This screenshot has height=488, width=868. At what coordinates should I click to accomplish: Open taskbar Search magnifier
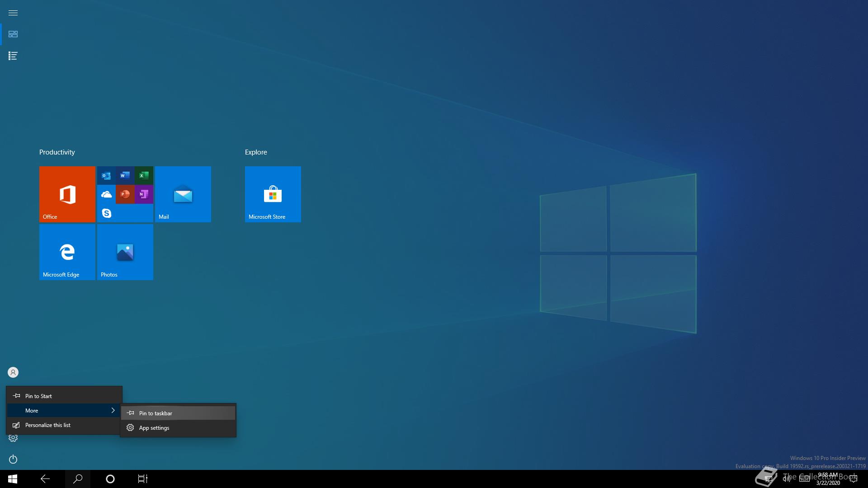(78, 479)
